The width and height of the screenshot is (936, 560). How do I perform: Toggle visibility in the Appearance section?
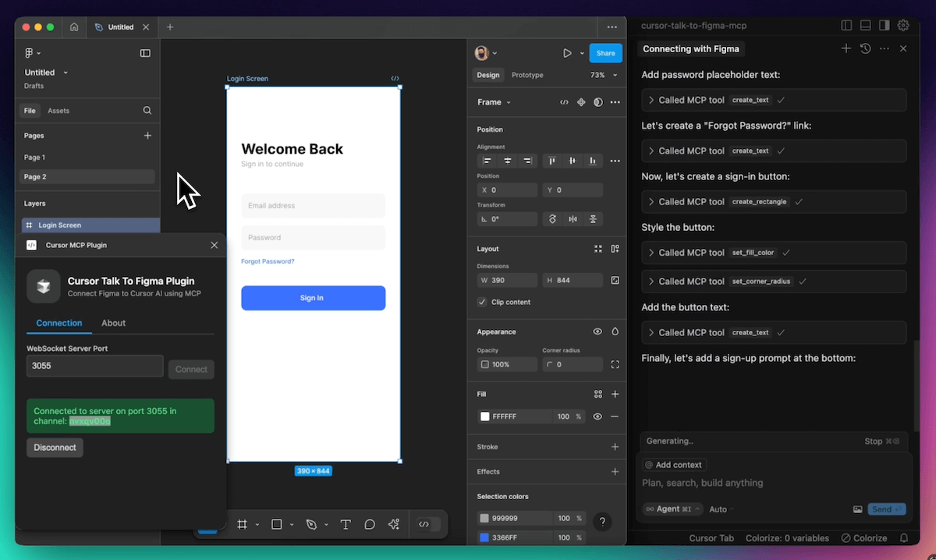[x=597, y=331]
